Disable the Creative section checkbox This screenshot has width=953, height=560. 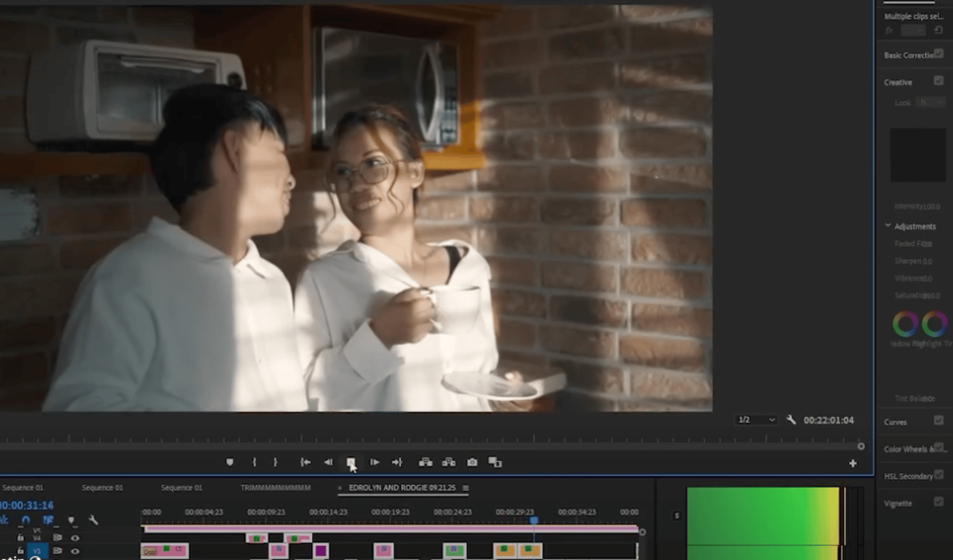coord(938,81)
